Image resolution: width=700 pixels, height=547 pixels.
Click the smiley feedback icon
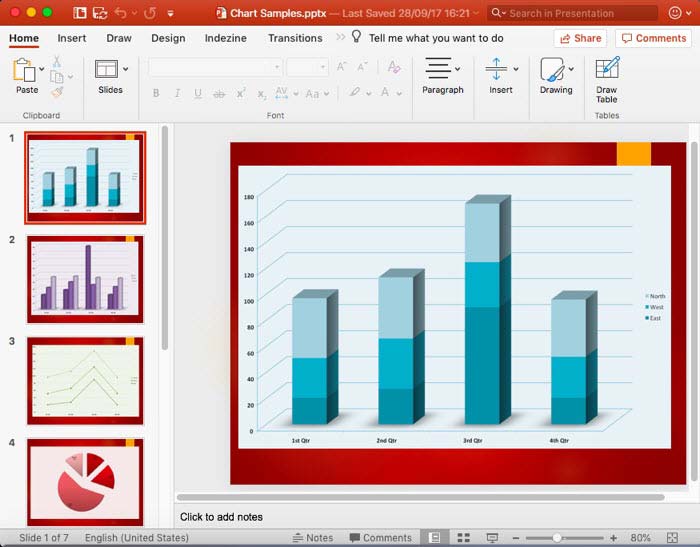tap(677, 13)
